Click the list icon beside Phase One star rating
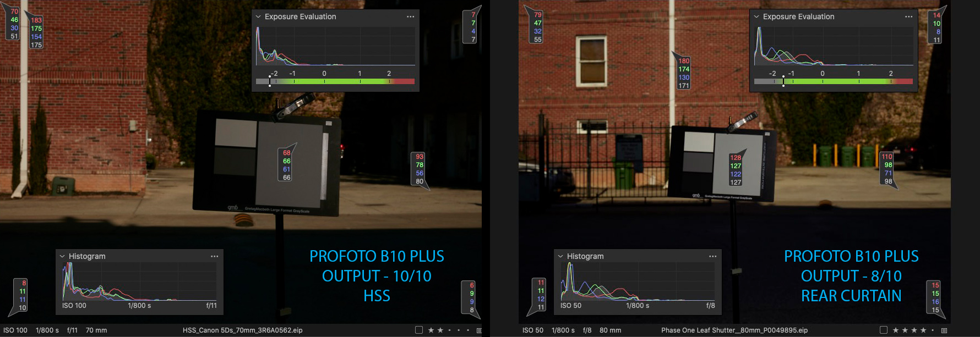 tap(944, 330)
